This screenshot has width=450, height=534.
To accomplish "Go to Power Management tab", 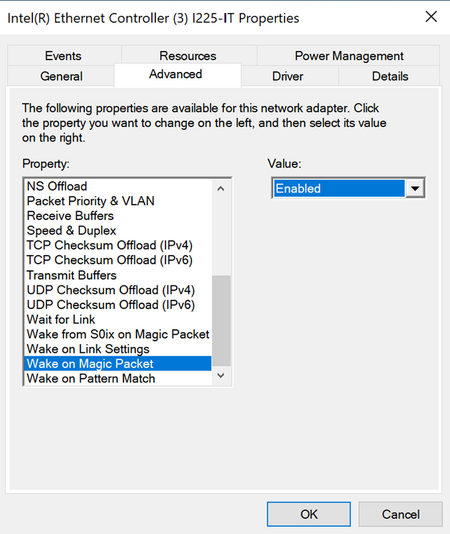I will tap(349, 56).
